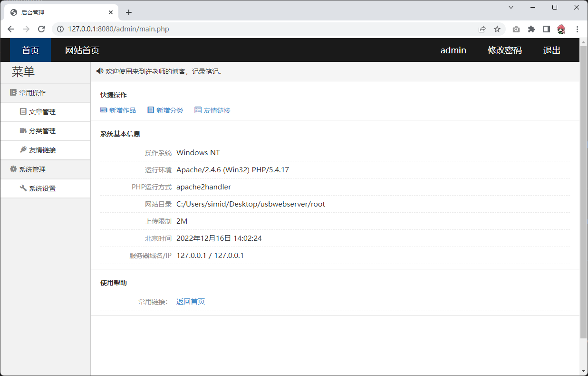Bookmark this page with the star icon
Viewport: 588px width, 376px height.
coord(497,29)
